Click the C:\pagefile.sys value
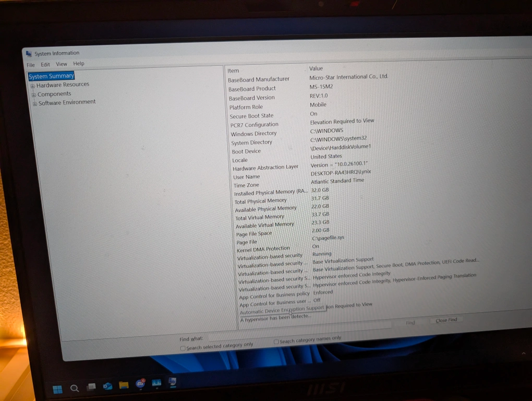Image resolution: width=532 pixels, height=401 pixels. tap(328, 238)
